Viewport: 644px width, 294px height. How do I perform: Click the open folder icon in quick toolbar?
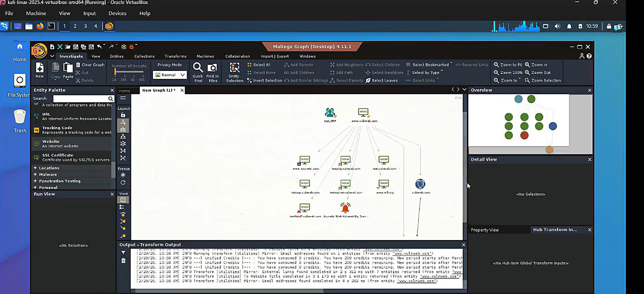[68, 46]
